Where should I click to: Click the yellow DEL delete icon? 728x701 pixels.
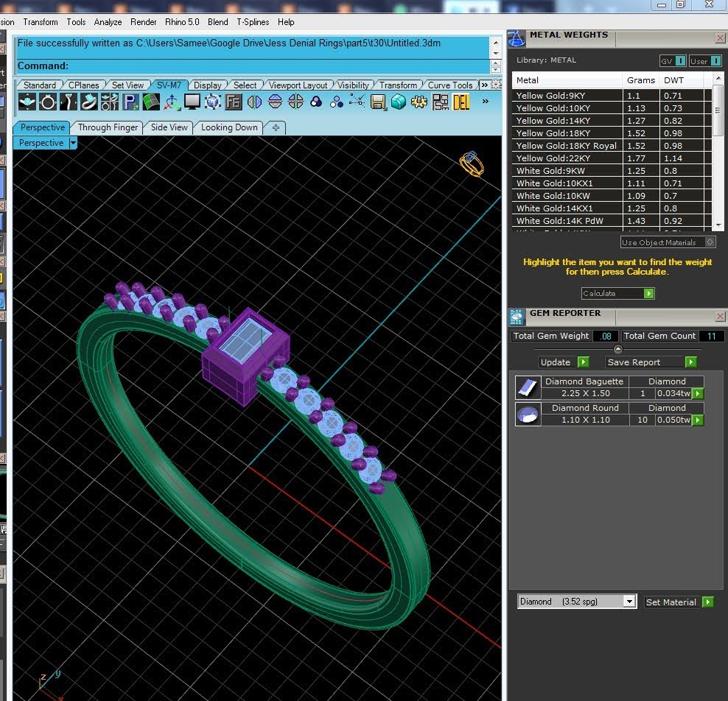[461, 102]
